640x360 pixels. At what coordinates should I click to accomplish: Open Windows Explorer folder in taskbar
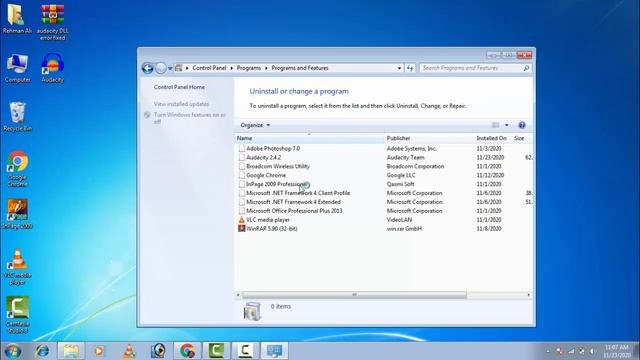(x=71, y=351)
